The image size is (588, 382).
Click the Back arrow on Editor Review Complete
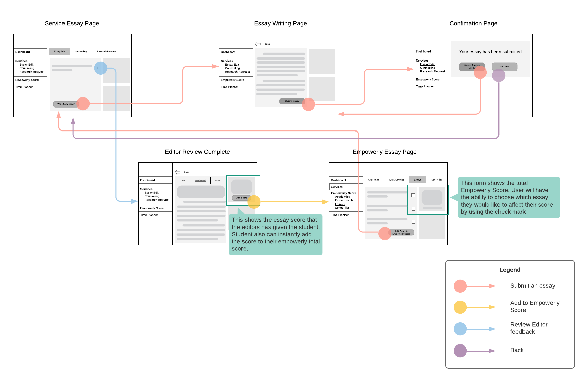pyautogui.click(x=177, y=172)
